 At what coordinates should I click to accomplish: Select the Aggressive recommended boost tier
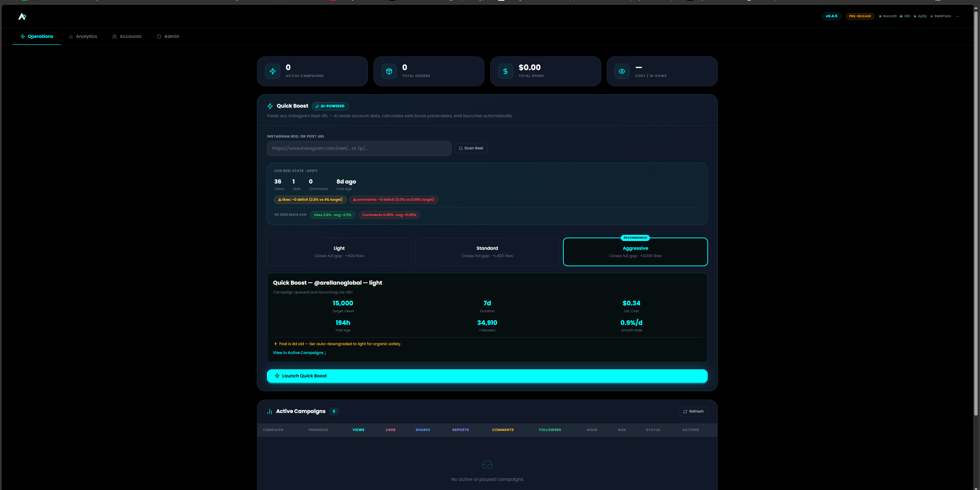635,252
